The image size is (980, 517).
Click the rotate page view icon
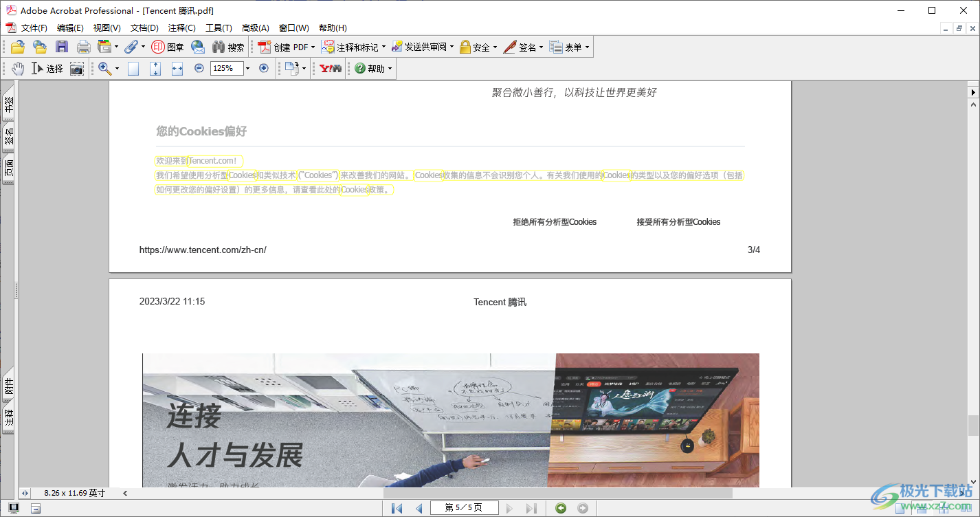click(293, 68)
